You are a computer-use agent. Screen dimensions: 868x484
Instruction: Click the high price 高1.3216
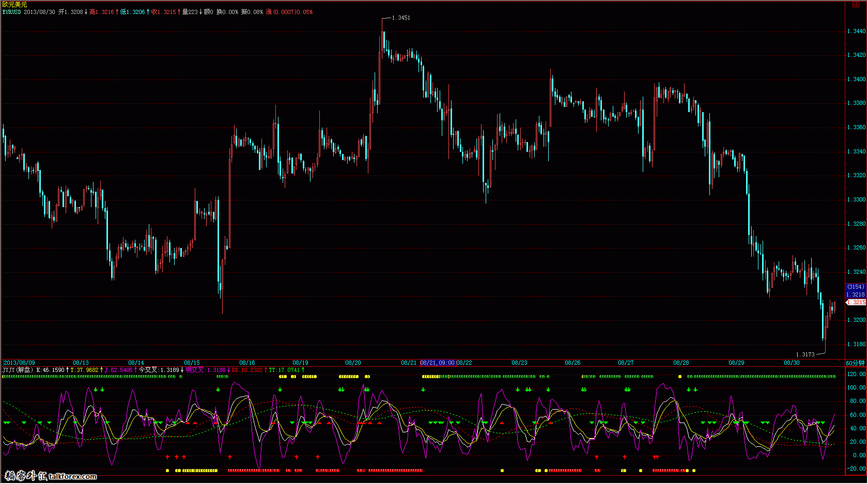click(101, 12)
